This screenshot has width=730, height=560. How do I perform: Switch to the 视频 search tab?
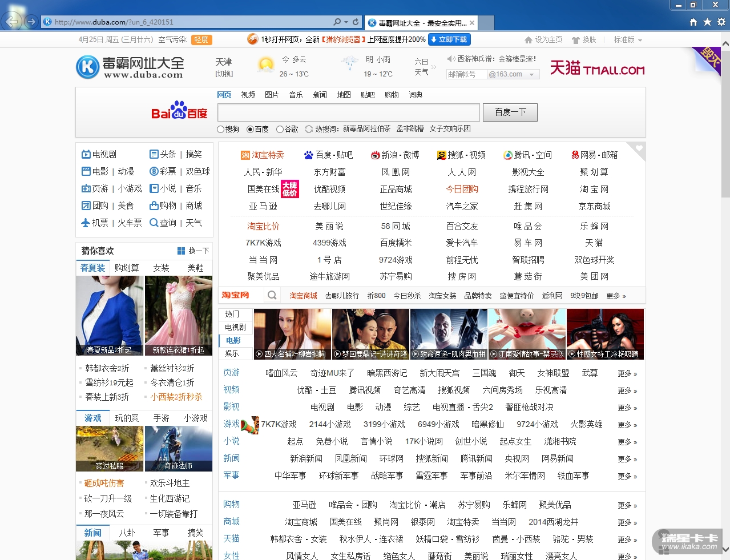(x=248, y=95)
